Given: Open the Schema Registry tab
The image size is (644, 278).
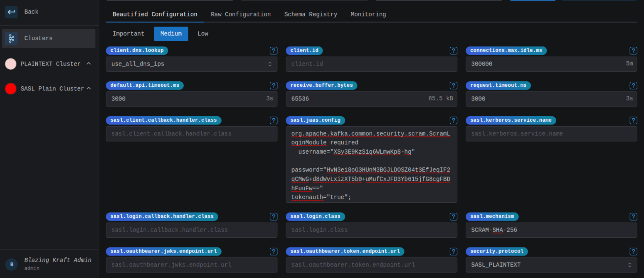Looking at the screenshot, I should pos(311,14).
